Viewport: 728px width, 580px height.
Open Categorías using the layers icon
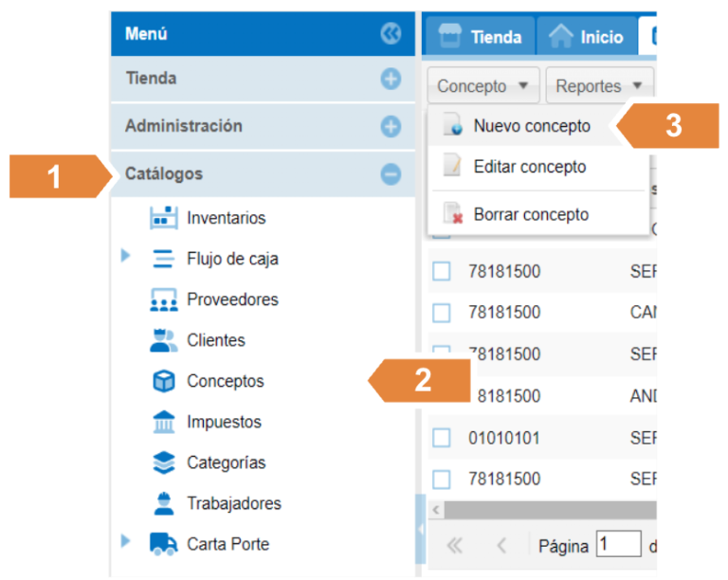(164, 462)
